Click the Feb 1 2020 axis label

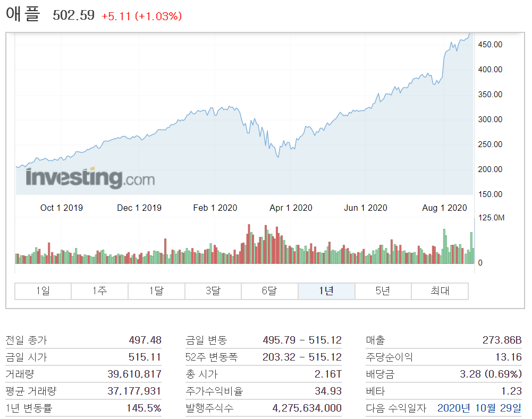[215, 208]
